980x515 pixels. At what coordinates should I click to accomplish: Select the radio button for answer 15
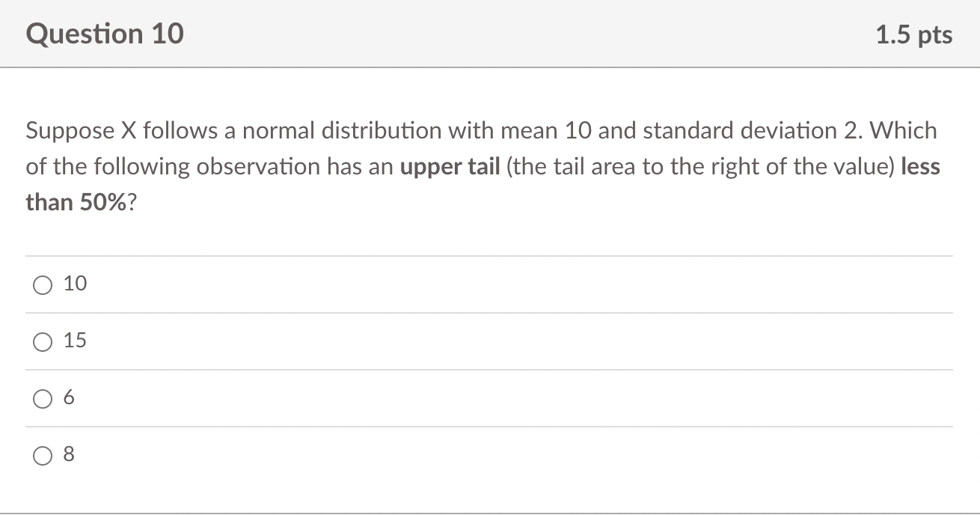(x=43, y=341)
